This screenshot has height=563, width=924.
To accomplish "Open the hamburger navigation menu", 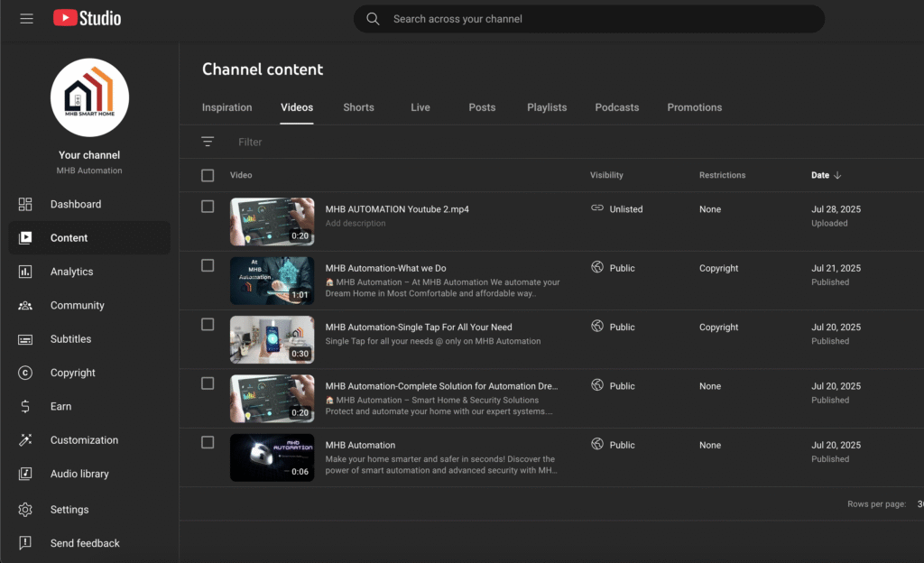I will [26, 19].
